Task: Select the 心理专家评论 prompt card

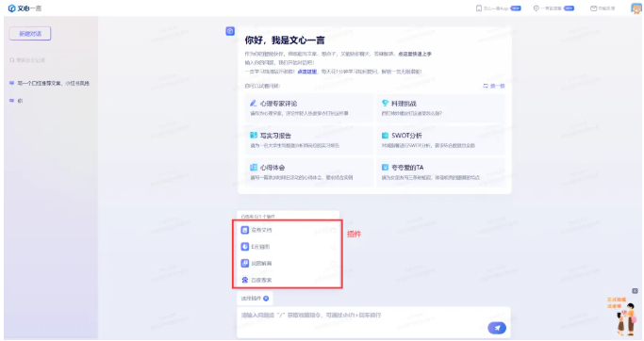Action: (309, 108)
